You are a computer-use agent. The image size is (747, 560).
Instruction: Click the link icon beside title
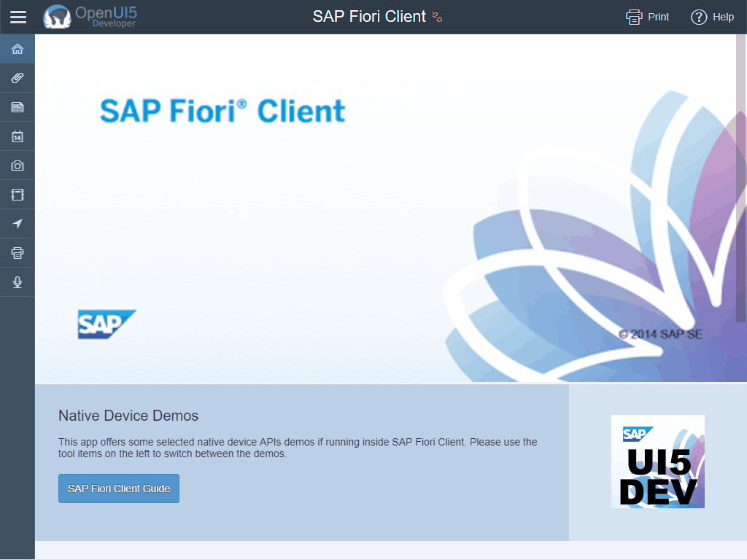[x=437, y=17]
